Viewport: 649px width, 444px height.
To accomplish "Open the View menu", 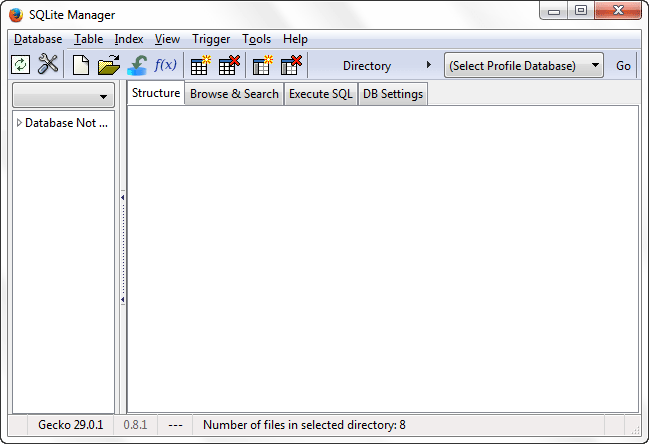I will [167, 39].
